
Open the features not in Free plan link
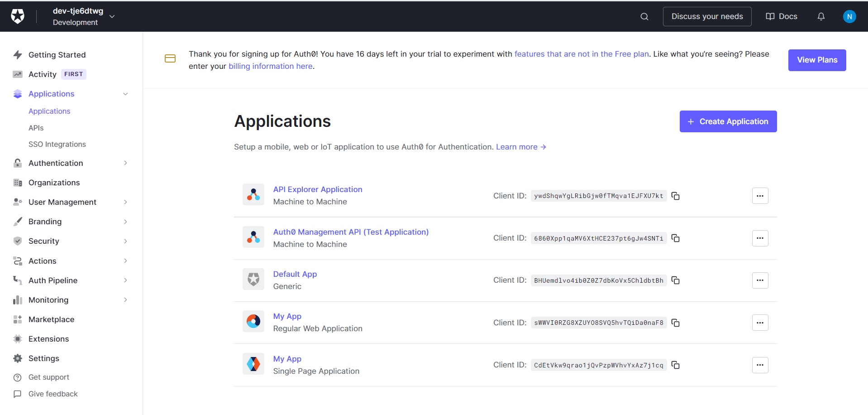coord(582,54)
